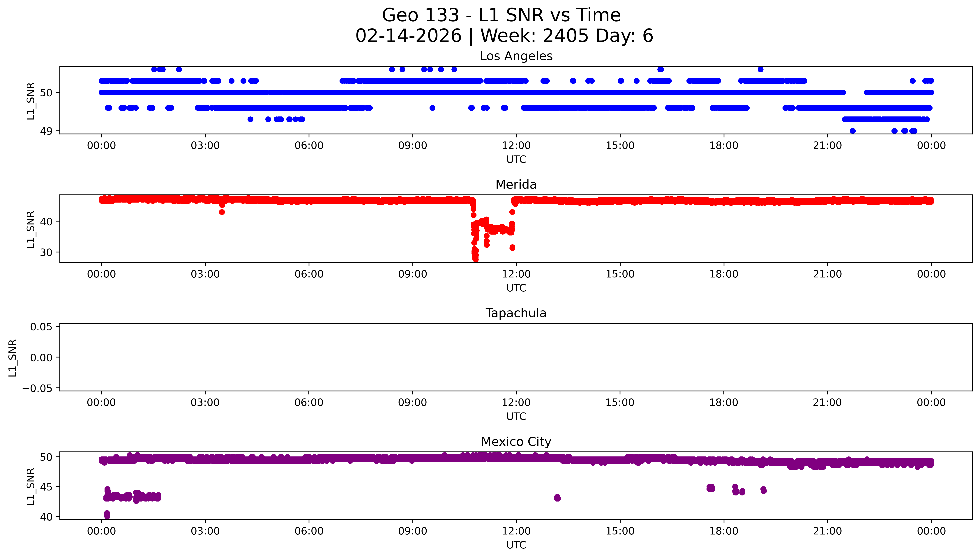
Task: Click the purple points near 17:40 at SNR 45
Action: click(x=710, y=488)
